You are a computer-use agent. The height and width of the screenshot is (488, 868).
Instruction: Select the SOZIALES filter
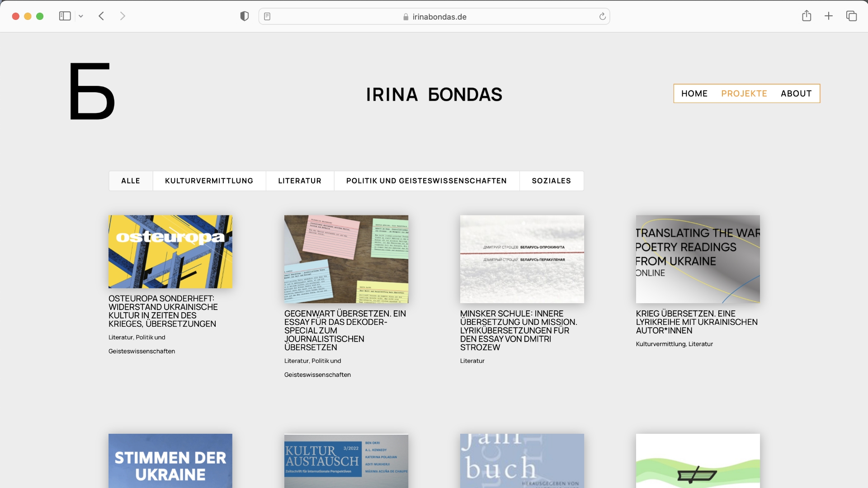(x=551, y=181)
